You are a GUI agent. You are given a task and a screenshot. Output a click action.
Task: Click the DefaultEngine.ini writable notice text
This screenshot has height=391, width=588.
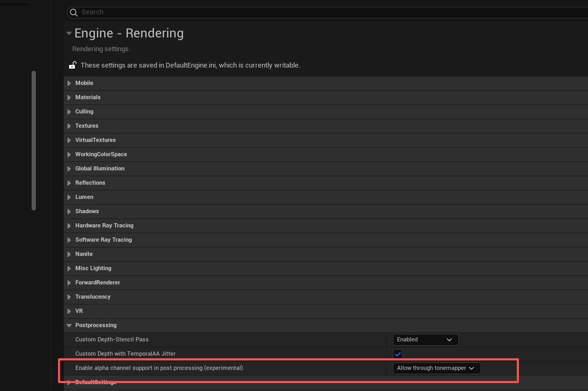190,65
